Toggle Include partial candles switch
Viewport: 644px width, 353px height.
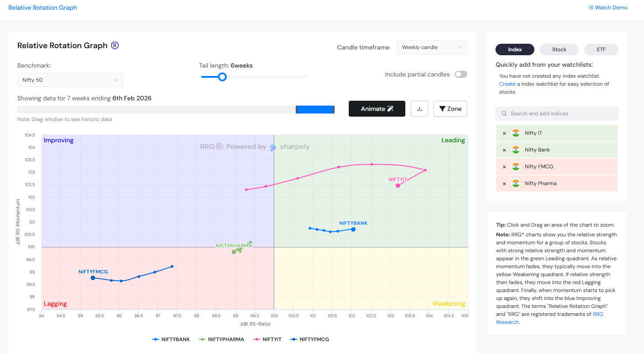[x=461, y=74]
